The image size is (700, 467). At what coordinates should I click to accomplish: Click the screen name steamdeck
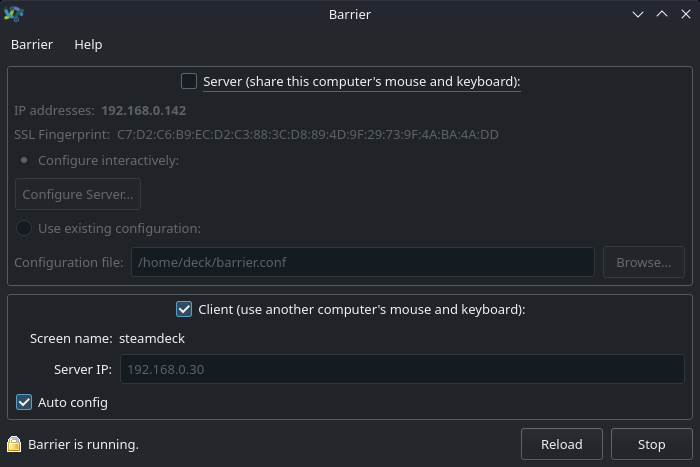click(152, 338)
